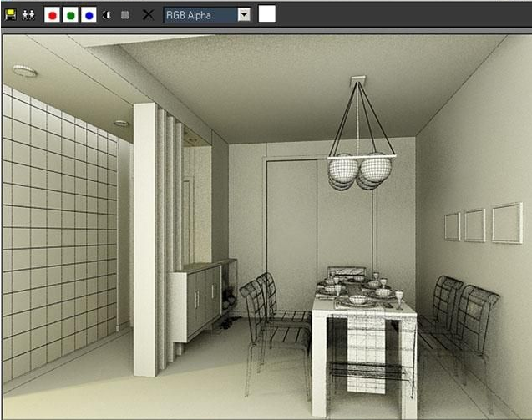
Task: Click the pendant globe lamp in render
Action: 359,170
